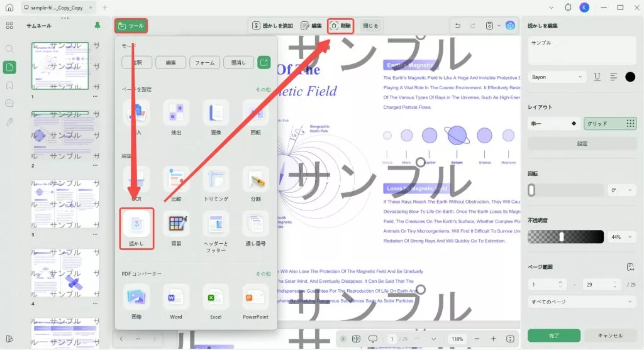Open the すべてのページ page range dropdown

coord(582,302)
